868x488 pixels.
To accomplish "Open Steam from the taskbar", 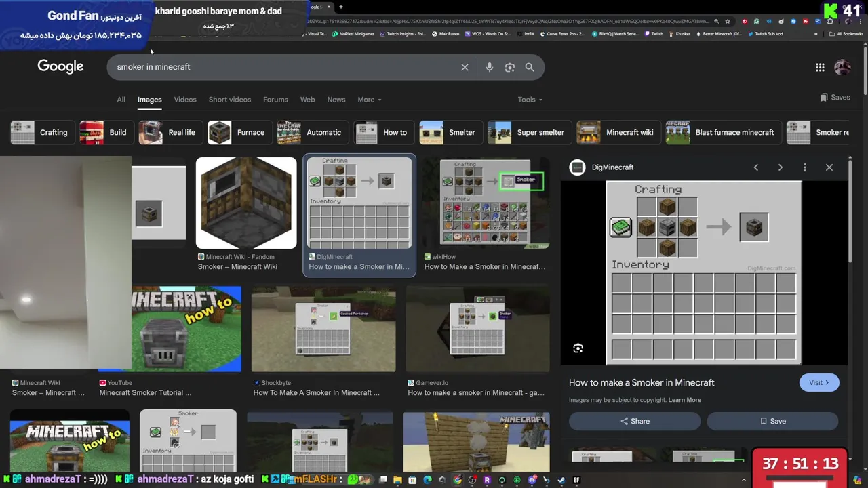I will tap(561, 480).
